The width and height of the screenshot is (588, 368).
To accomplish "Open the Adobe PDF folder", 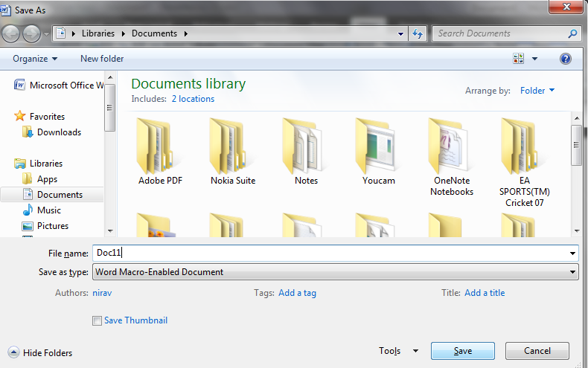I will click(x=160, y=152).
